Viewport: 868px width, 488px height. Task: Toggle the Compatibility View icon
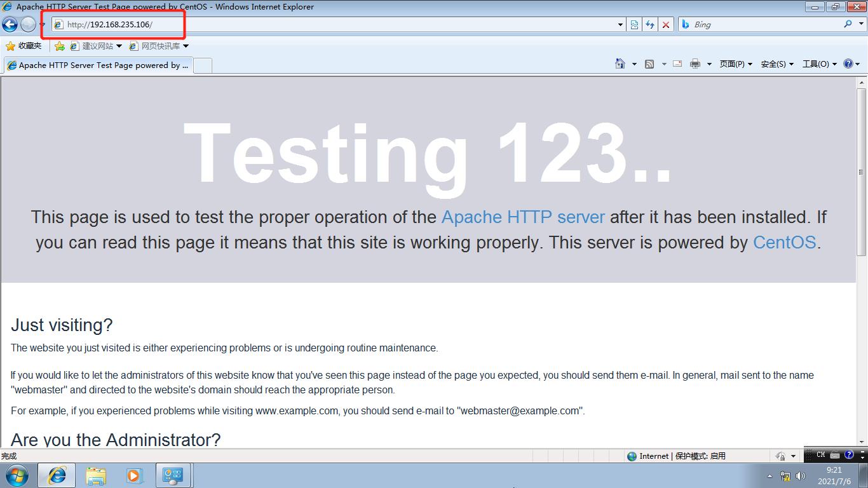[634, 25]
